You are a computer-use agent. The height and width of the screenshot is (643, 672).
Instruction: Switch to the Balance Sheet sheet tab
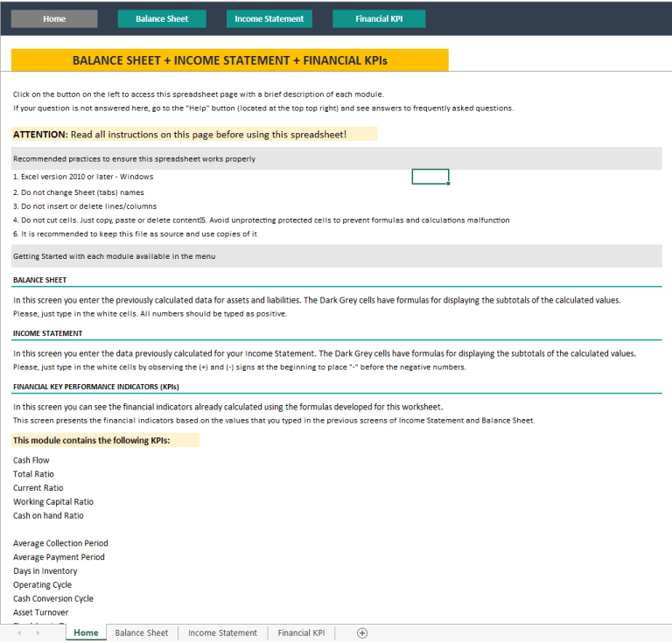(142, 633)
